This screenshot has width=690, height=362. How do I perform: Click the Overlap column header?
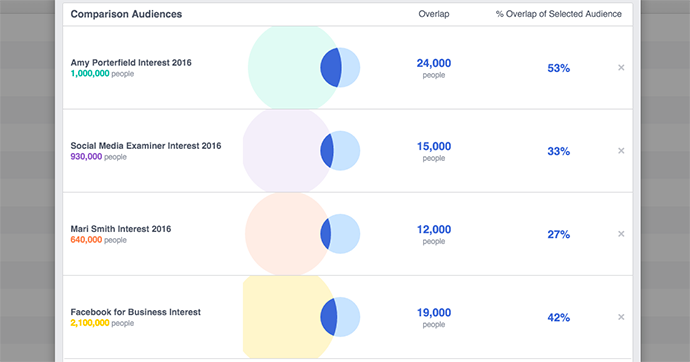coord(434,14)
